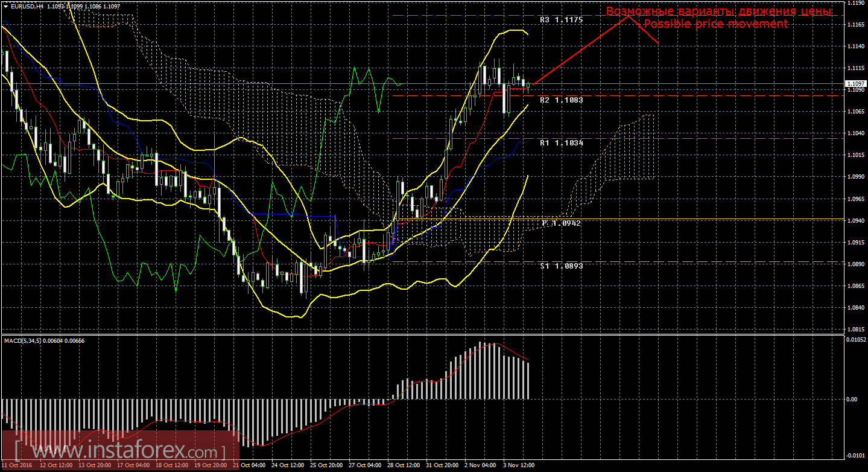
Task: Select the MACD(5,34,5) indicator label
Action: pyautogui.click(x=23, y=341)
